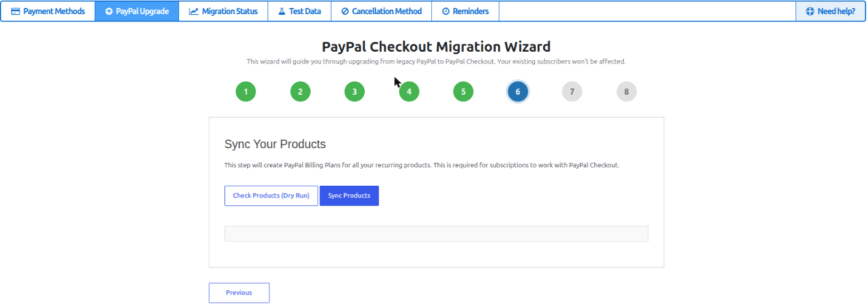Click the upload arrow icon on PayPal Upgrade
Viewport: 868px width, 305px height.
[x=109, y=11]
